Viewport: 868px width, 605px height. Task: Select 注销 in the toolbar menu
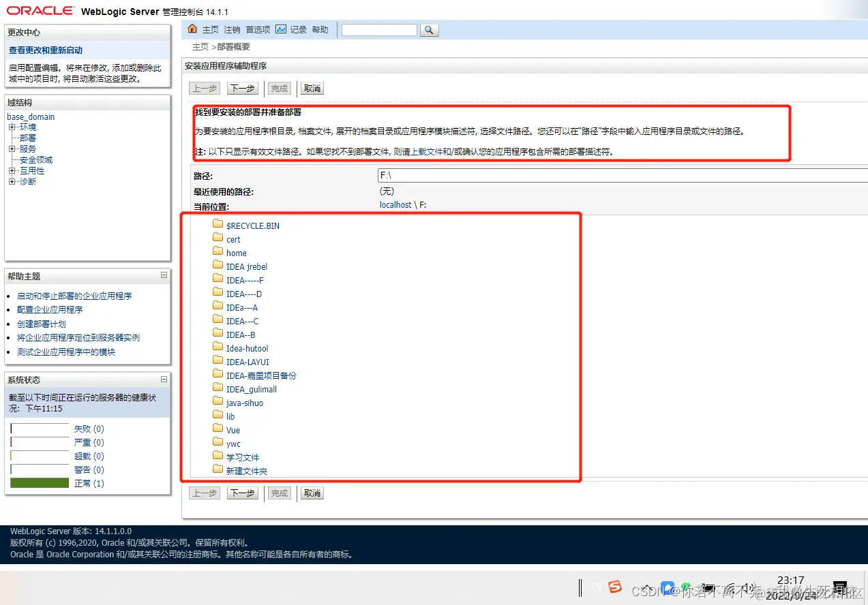click(231, 29)
